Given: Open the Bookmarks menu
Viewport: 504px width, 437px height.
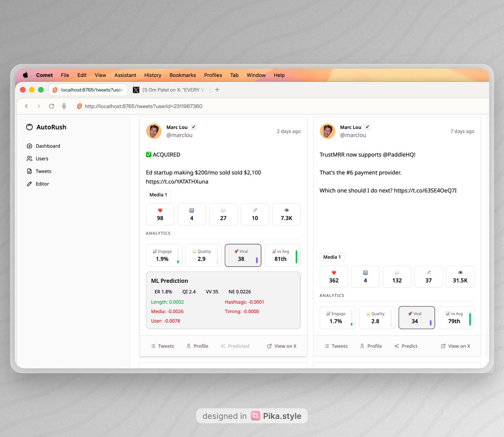Looking at the screenshot, I should click(183, 75).
